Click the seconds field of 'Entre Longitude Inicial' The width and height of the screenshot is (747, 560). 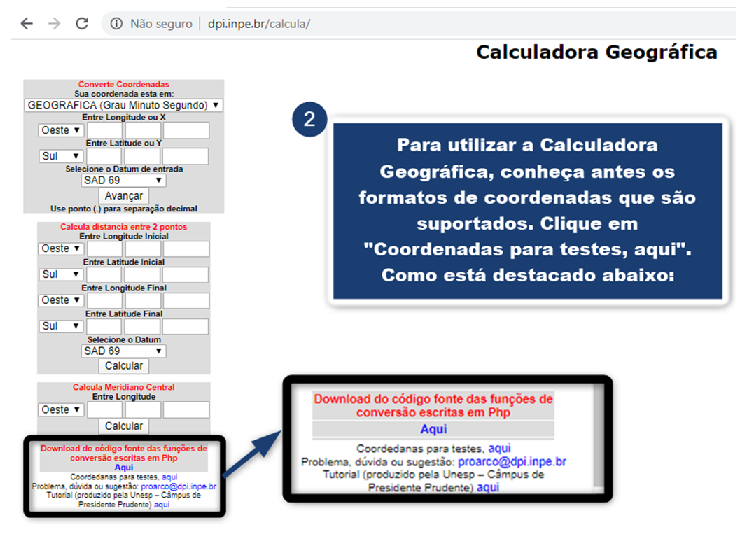(186, 249)
